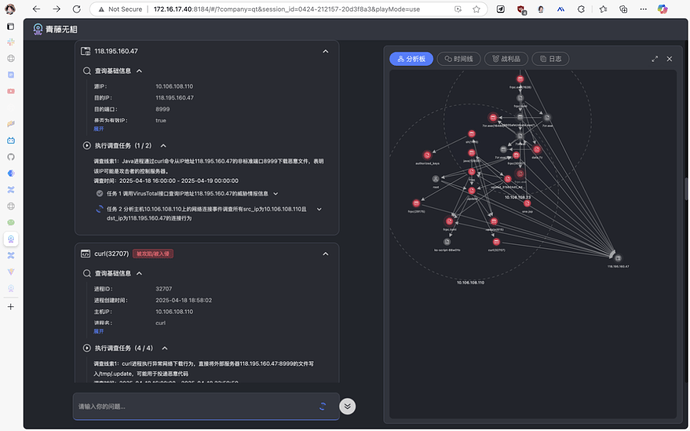The image size is (690, 431).
Task: Collapse the 118.195.160.47 card
Action: point(325,50)
